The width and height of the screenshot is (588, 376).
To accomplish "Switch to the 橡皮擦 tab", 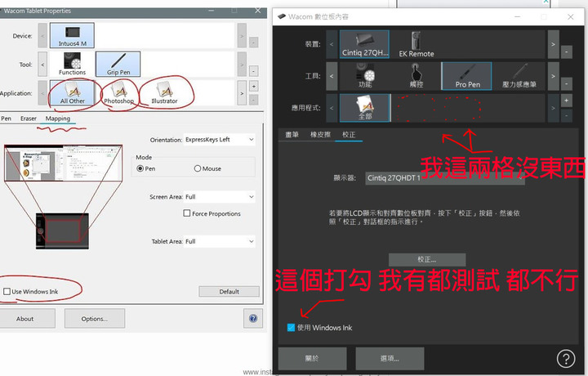I will [320, 134].
